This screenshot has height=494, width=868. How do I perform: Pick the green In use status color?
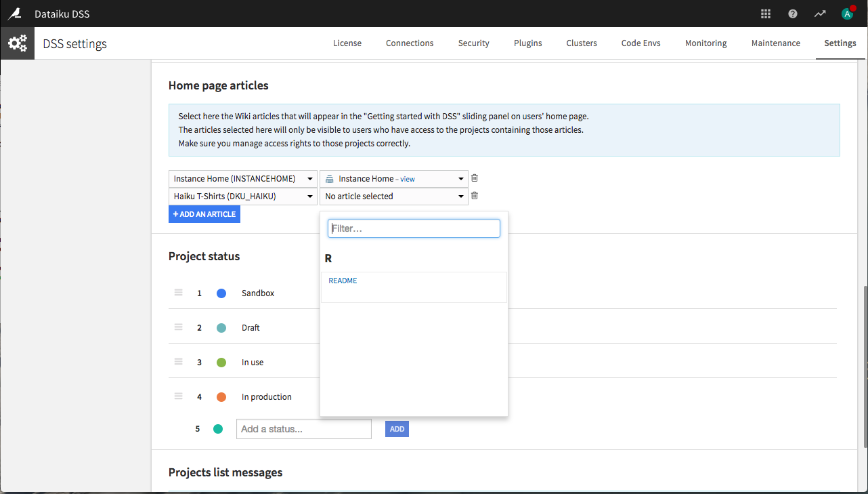click(221, 363)
